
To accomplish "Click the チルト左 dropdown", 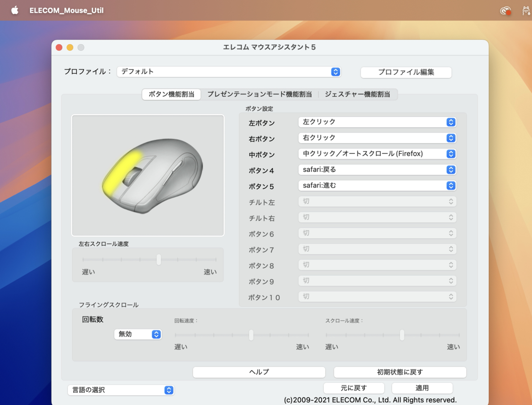I will click(x=377, y=201).
